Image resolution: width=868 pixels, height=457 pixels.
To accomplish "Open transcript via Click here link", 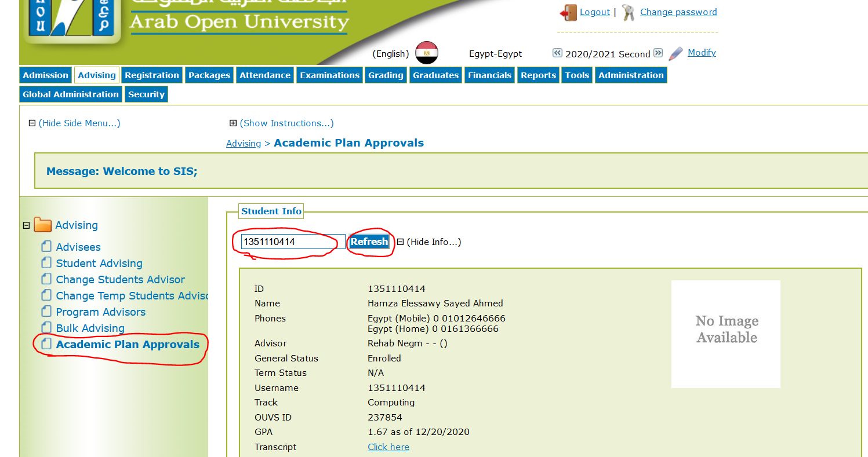I will (388, 447).
